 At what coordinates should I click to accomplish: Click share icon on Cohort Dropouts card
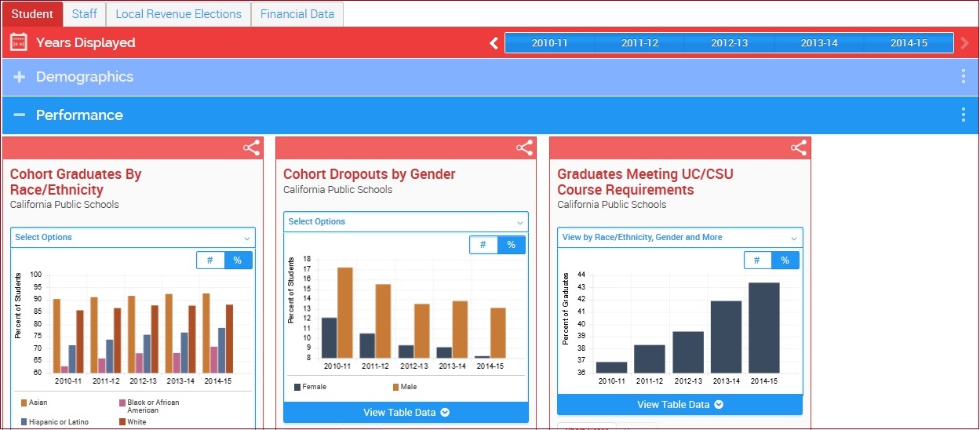pyautogui.click(x=524, y=148)
